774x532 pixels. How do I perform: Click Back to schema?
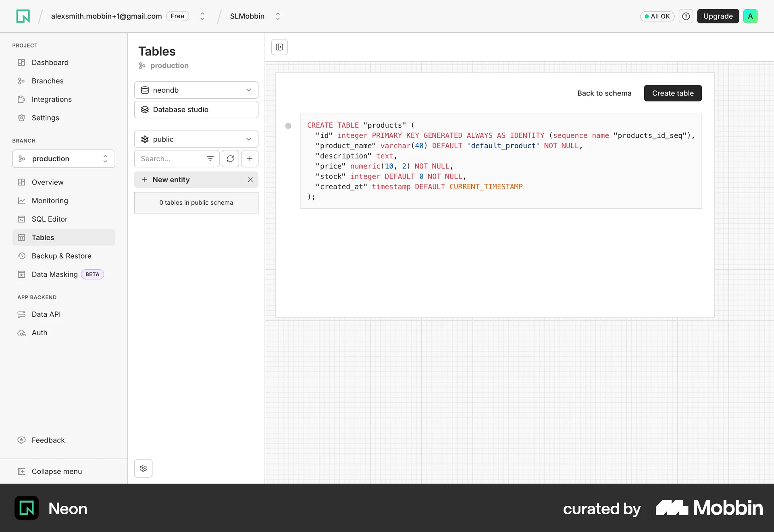pos(604,93)
